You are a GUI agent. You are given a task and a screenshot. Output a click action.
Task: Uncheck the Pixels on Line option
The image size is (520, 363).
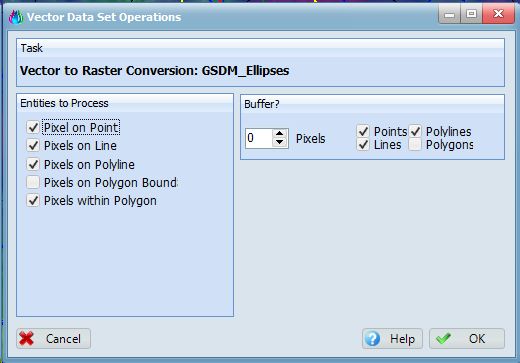[x=33, y=145]
